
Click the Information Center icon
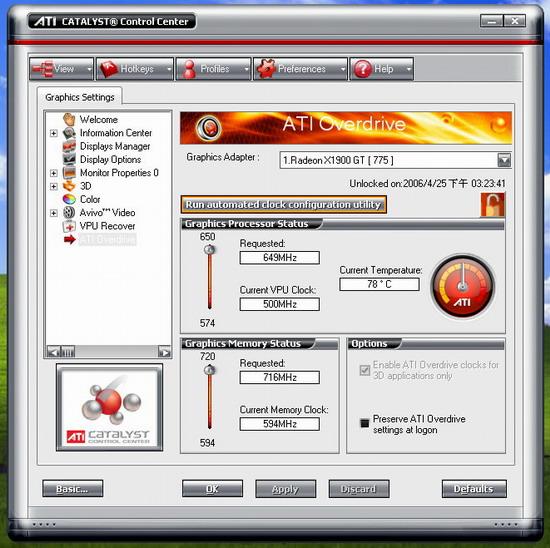(69, 133)
